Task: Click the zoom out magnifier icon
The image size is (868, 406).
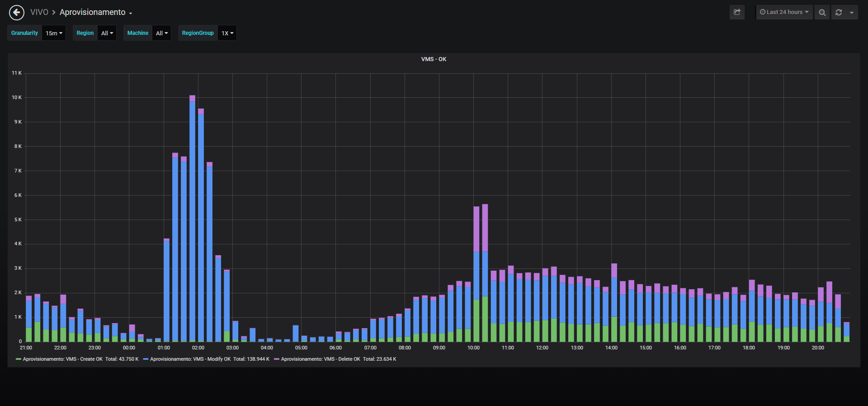Action: tap(822, 12)
